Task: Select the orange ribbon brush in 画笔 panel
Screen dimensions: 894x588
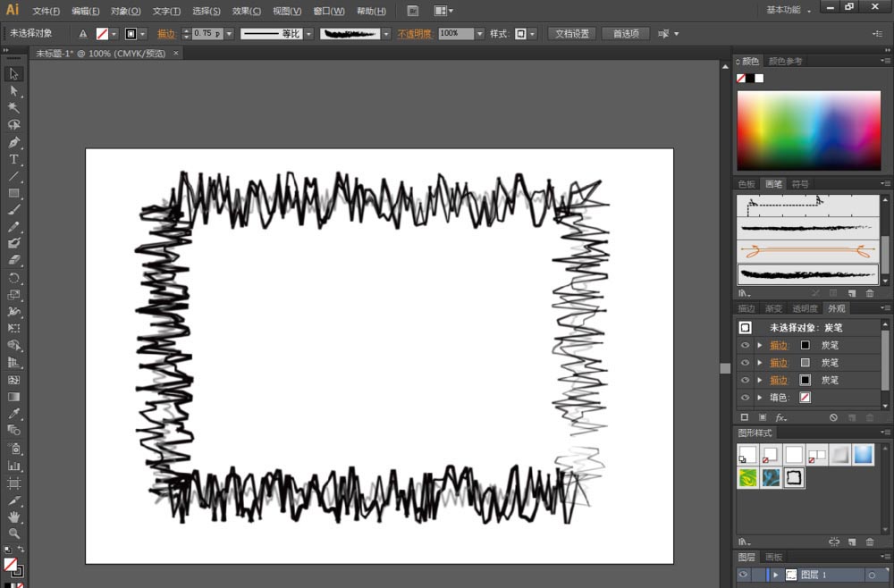Action: point(808,251)
